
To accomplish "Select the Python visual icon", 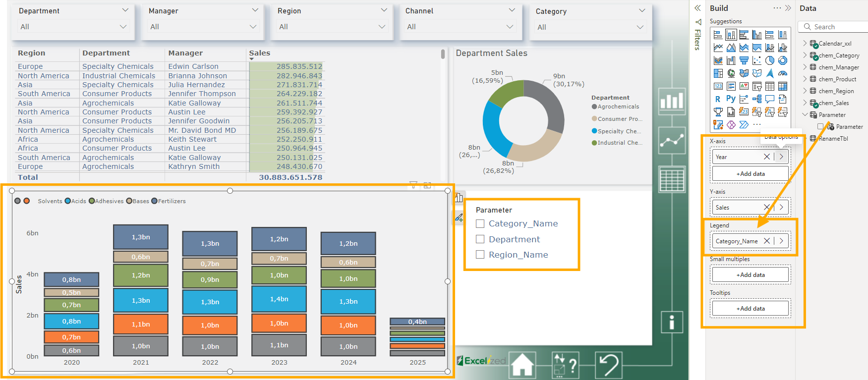I will (x=731, y=99).
